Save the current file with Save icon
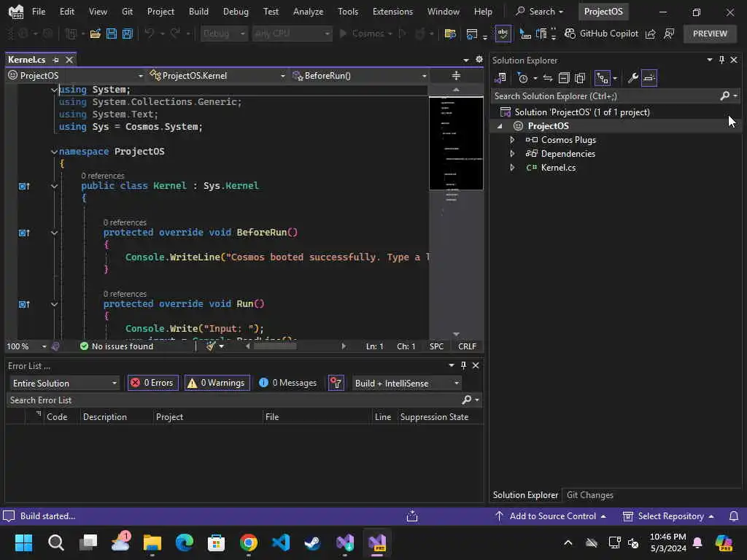The height and width of the screenshot is (560, 747). tap(112, 34)
